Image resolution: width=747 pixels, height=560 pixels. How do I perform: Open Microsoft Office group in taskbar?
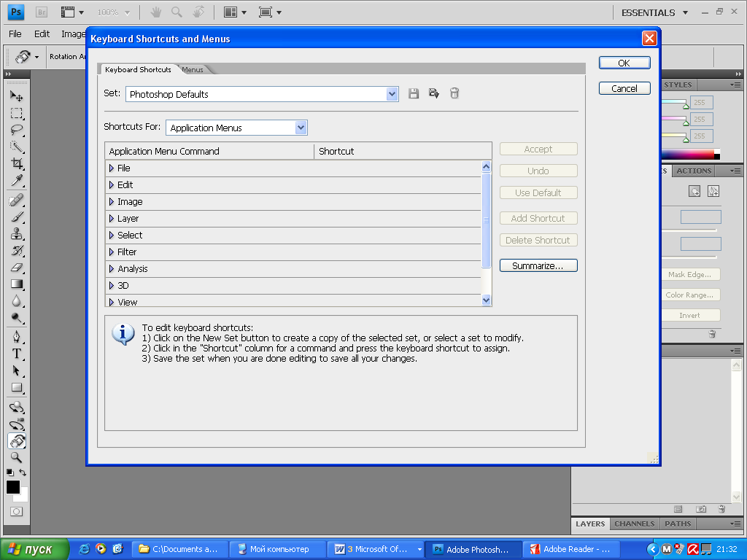376,550
